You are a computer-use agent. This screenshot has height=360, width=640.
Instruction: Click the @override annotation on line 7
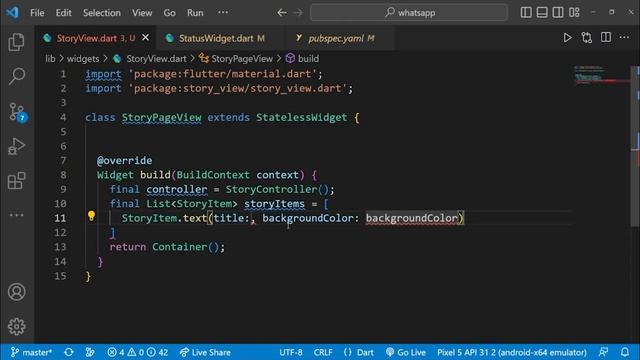tap(124, 160)
